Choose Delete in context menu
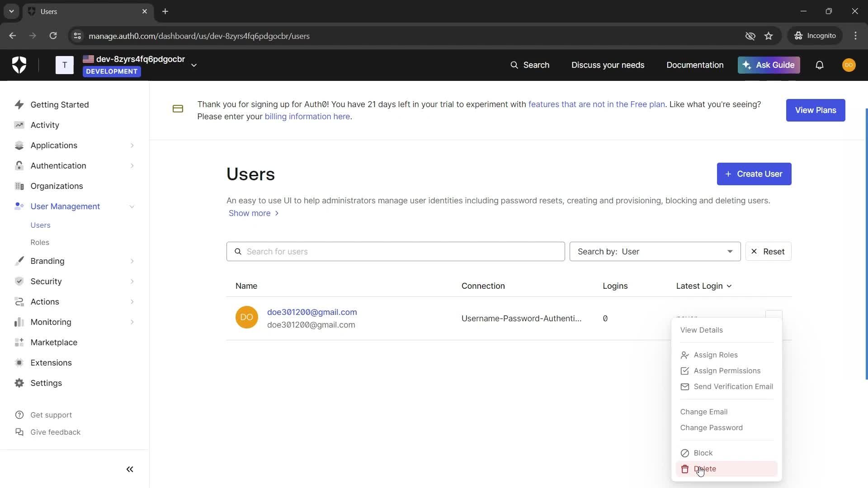Viewport: 868px width, 488px height. 726,469
